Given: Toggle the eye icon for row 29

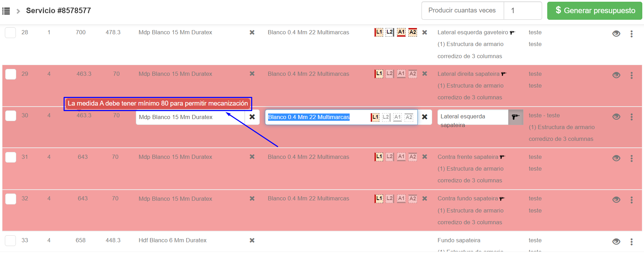Looking at the screenshot, I should tap(616, 75).
